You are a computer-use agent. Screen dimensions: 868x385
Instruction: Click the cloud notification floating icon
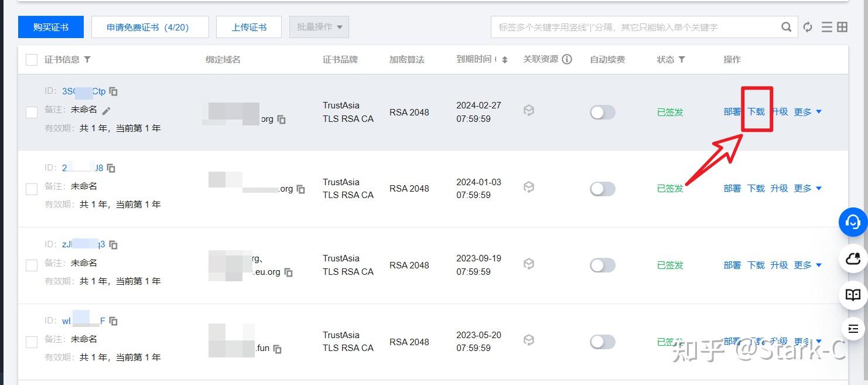coord(853,258)
